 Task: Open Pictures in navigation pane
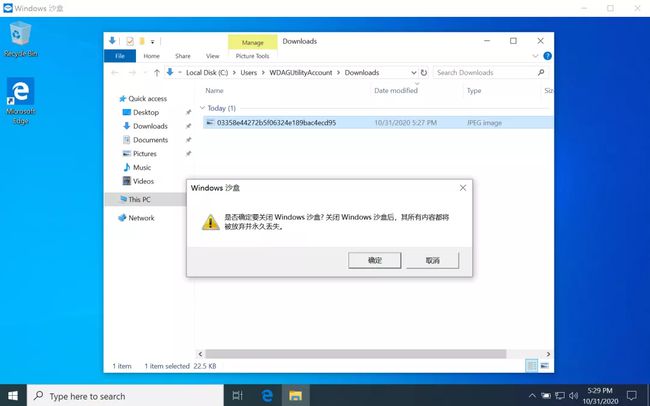tap(140, 153)
